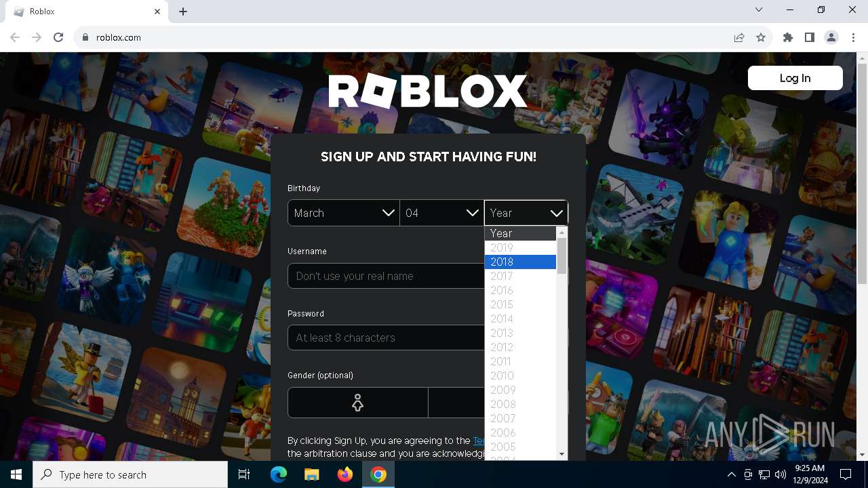The image size is (868, 488).
Task: Choose 2018 from year list
Action: pyautogui.click(x=521, y=262)
